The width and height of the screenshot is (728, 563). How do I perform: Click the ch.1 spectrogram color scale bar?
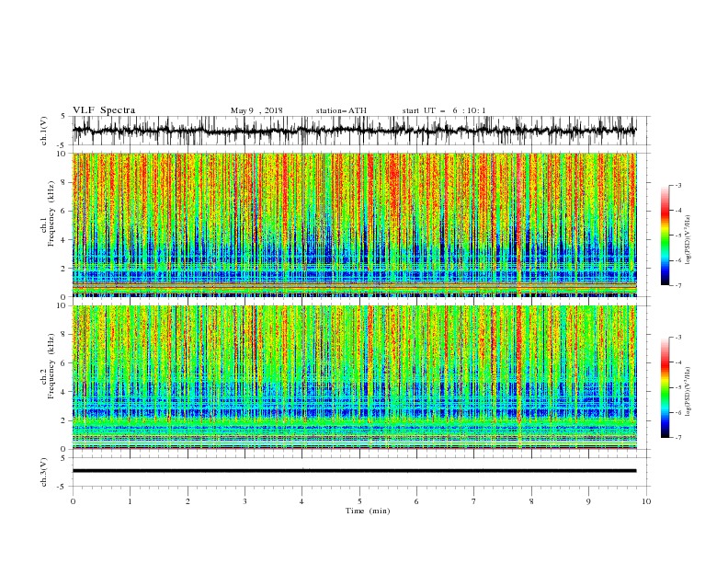point(665,236)
